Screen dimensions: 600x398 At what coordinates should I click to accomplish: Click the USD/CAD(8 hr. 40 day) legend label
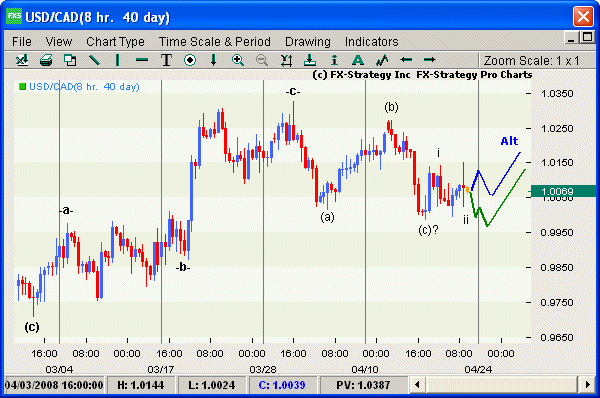pos(84,86)
